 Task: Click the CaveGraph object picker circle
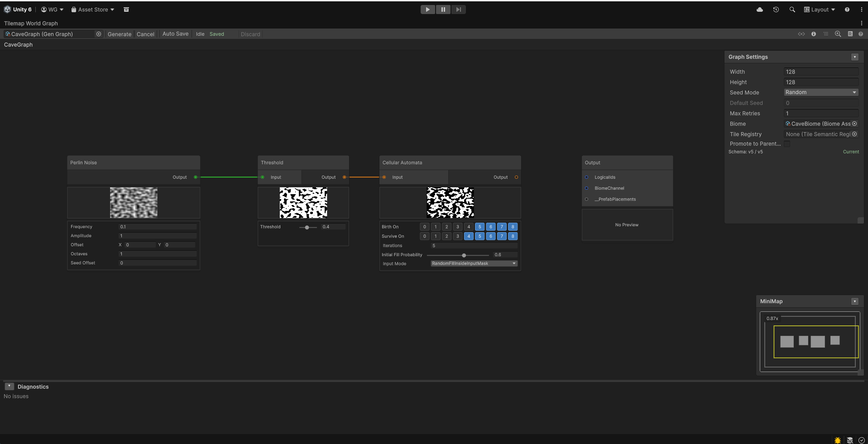click(x=99, y=34)
